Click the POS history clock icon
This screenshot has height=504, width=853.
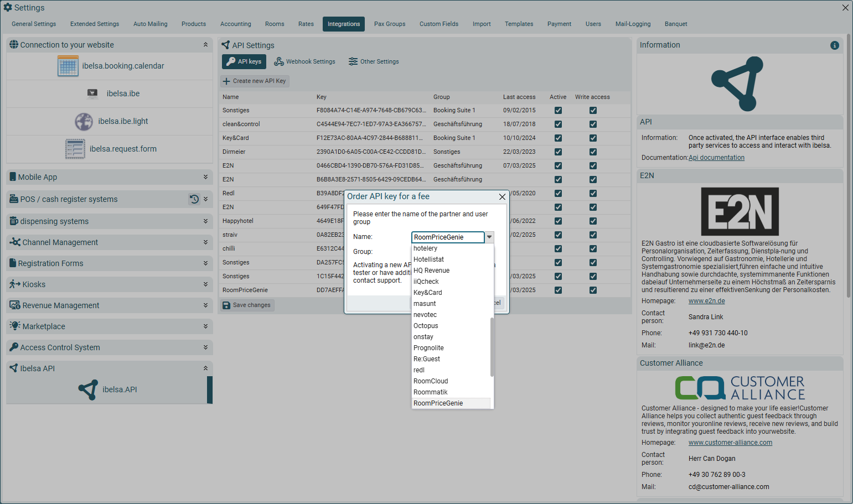tap(194, 199)
